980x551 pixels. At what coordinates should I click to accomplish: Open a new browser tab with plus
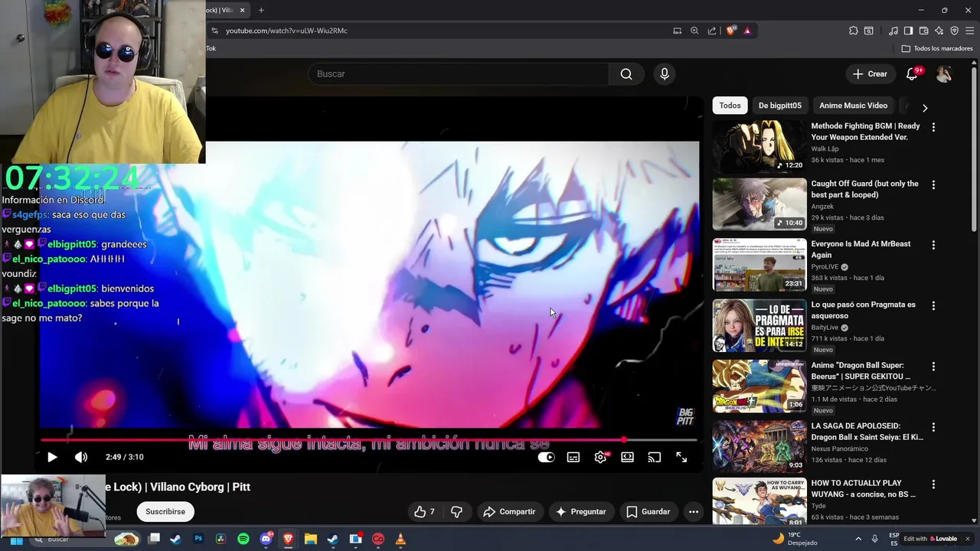click(261, 10)
